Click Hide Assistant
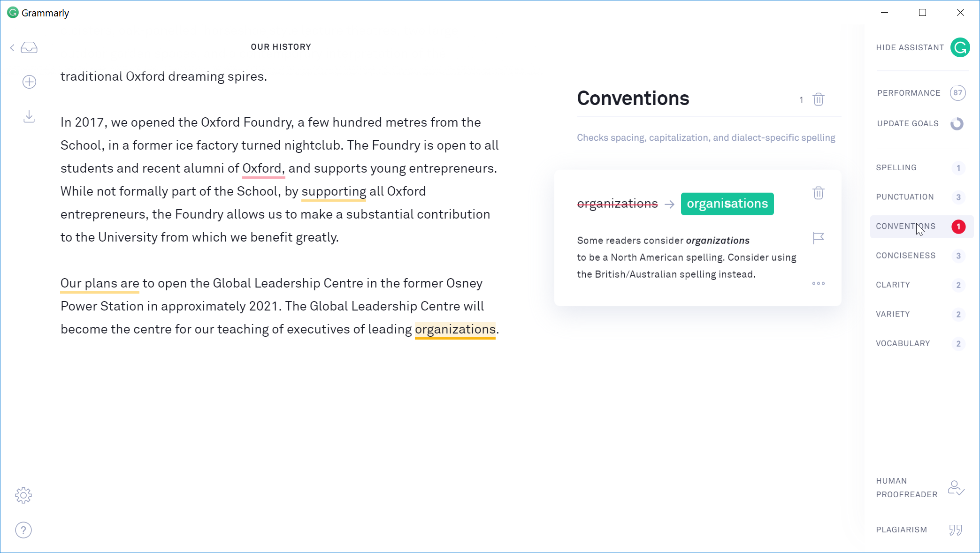The image size is (980, 553). (910, 47)
